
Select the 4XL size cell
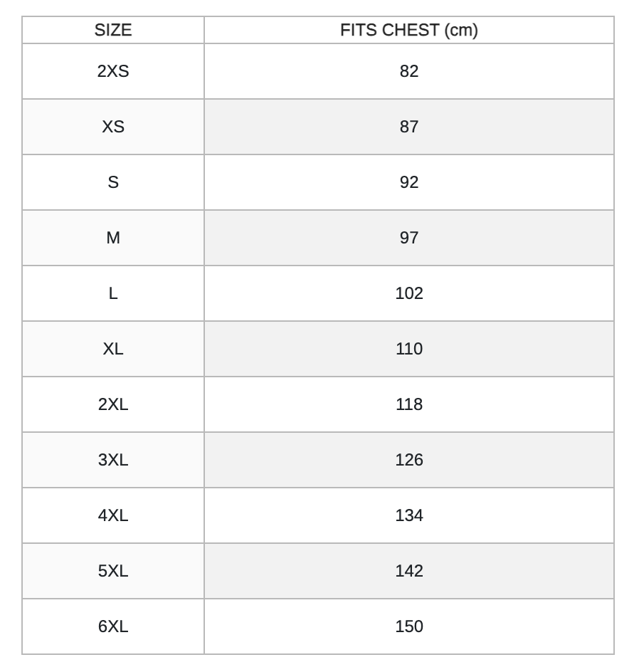(113, 515)
